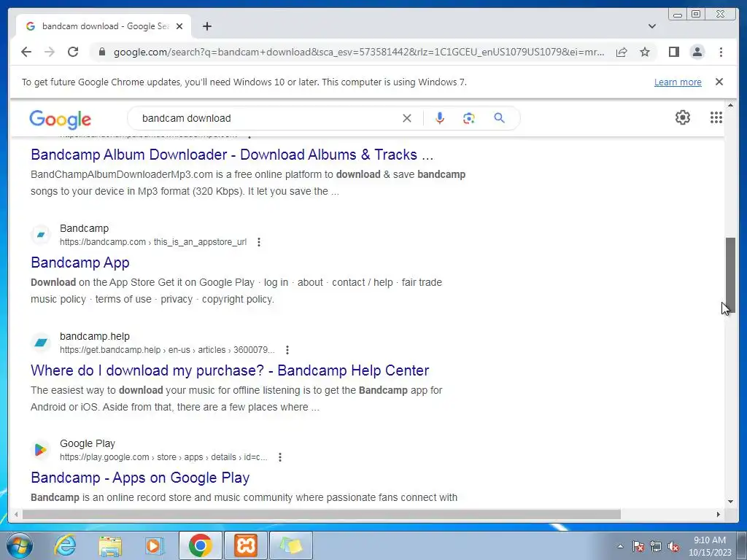Click the scroll down arrow of page

point(730,502)
